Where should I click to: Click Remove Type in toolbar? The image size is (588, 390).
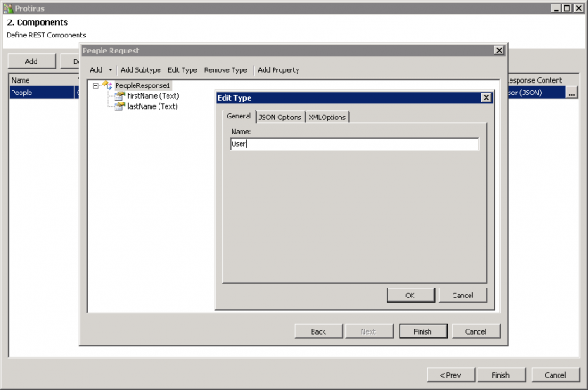(x=225, y=70)
